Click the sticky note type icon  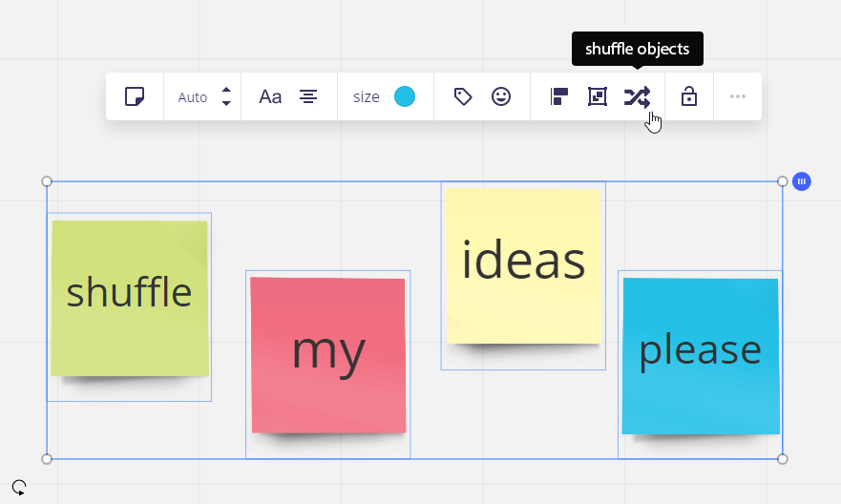tap(135, 96)
